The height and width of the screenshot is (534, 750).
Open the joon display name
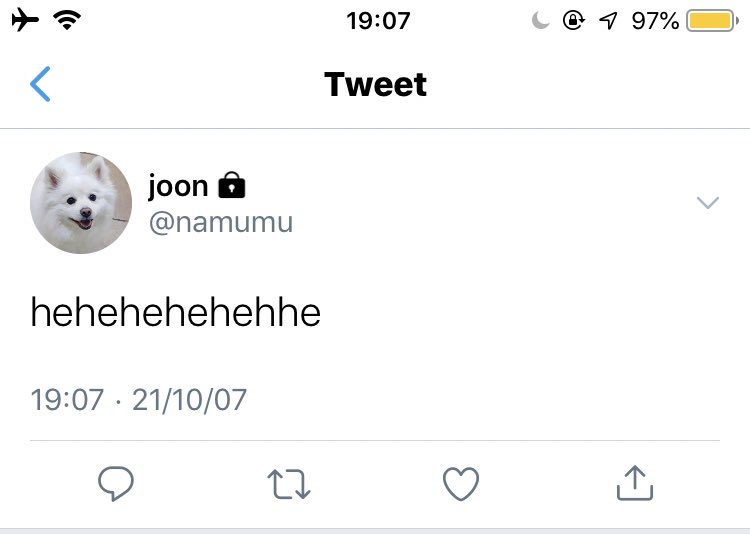pos(178,186)
